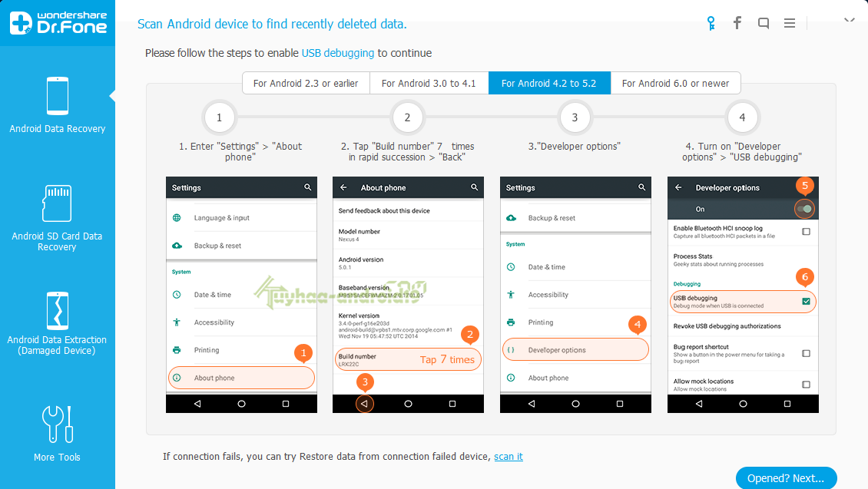868x489 pixels.
Task: Click the step 3 circle in progress line
Action: [x=575, y=117]
